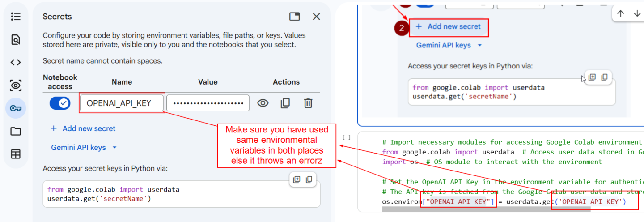
Task: Open the Table of contents sidebar icon
Action: pos(16,17)
